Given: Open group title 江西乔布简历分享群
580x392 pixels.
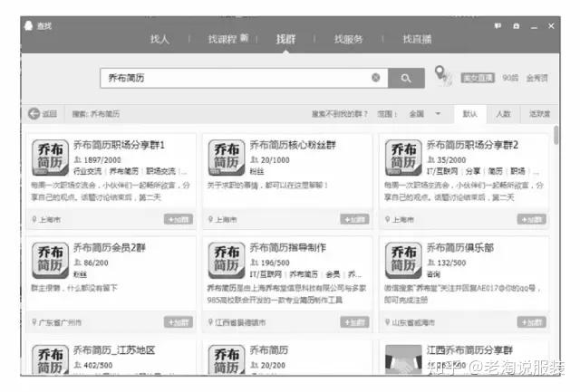Looking at the screenshot, I should pyautogui.click(x=469, y=349).
